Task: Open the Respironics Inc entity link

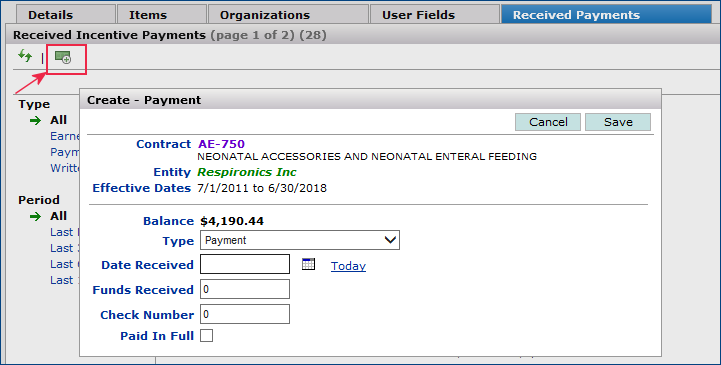Action: point(247,172)
